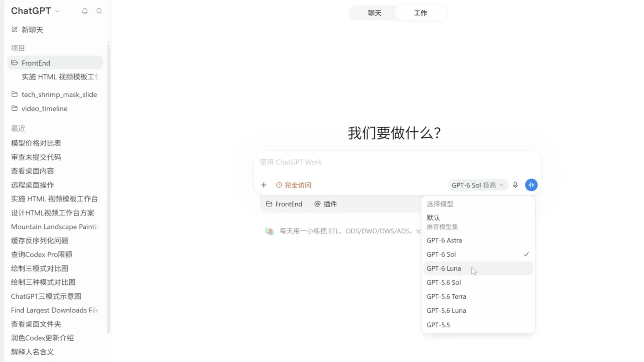Open recent chat 缓存反序列化问题

click(x=40, y=241)
